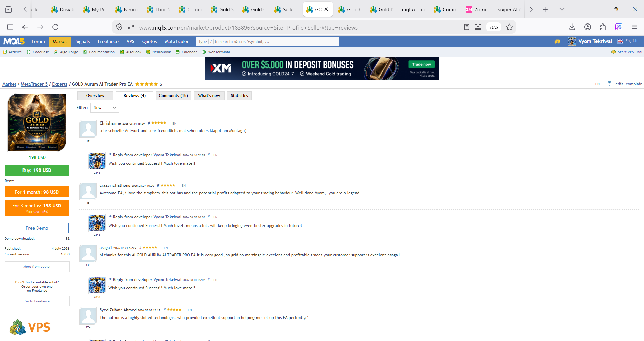The image size is (644, 341).
Task: Open crazyrichathong's profile avatar
Action: pyautogui.click(x=88, y=191)
